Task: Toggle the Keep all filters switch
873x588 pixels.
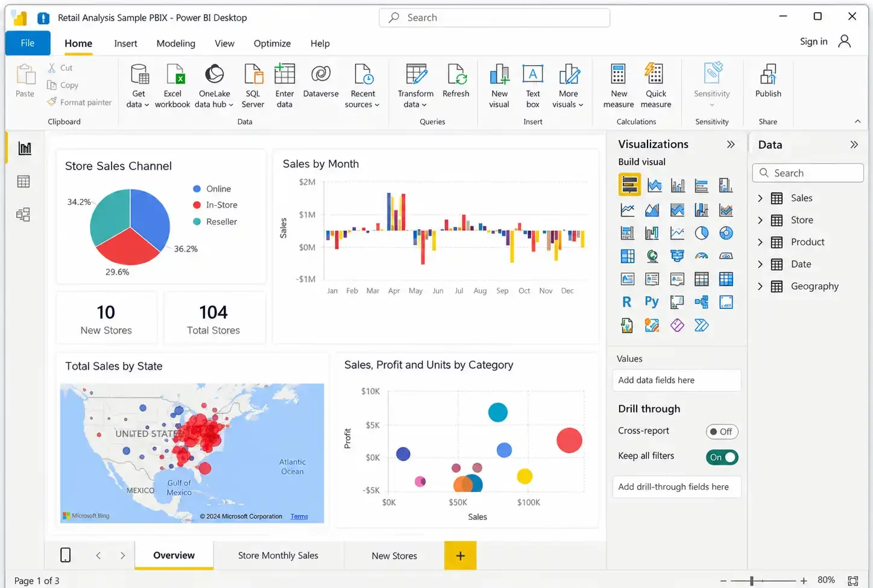Action: click(x=722, y=457)
